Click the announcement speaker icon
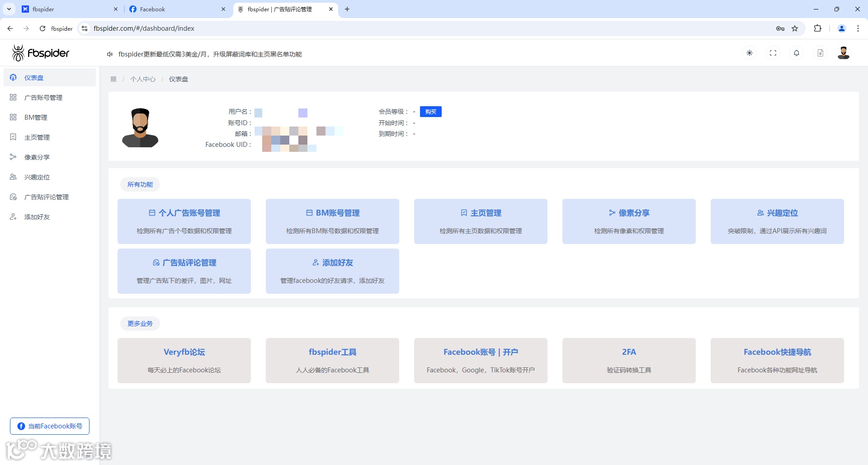Viewport: 868px width, 465px height. click(109, 54)
